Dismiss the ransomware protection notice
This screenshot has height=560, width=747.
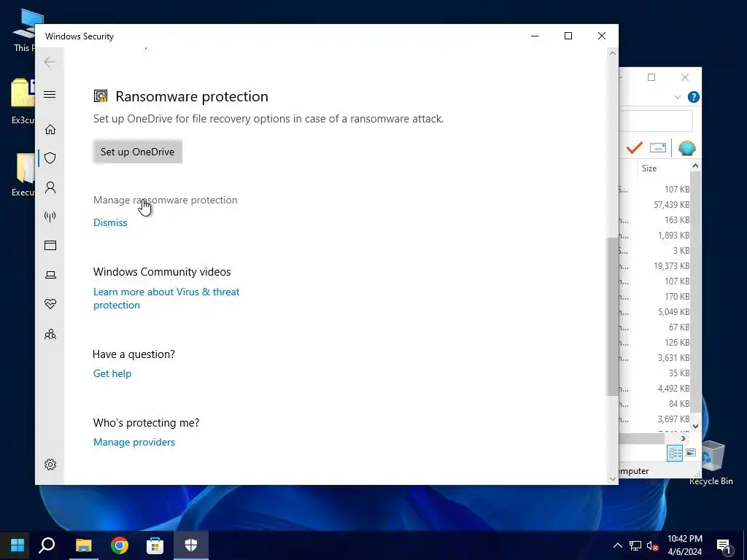(110, 222)
